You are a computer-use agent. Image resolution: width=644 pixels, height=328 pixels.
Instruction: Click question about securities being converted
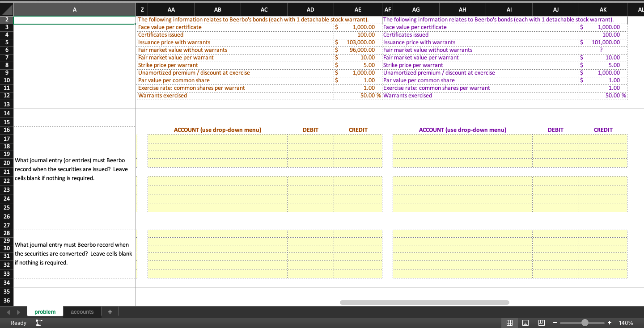pos(73,253)
